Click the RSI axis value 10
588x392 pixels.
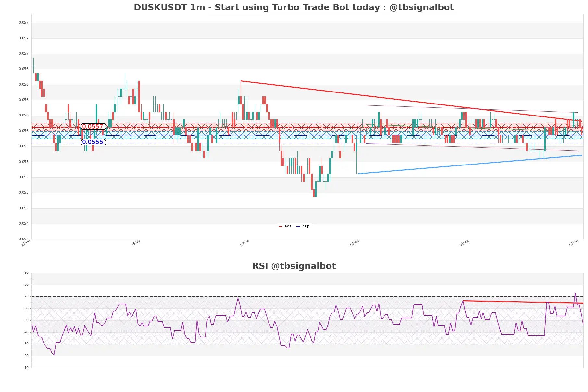pyautogui.click(x=26, y=368)
